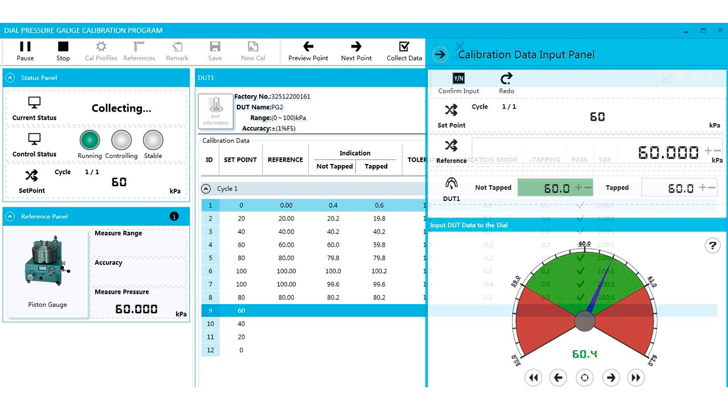Collapse the Reference Panel section

pyautogui.click(x=10, y=216)
